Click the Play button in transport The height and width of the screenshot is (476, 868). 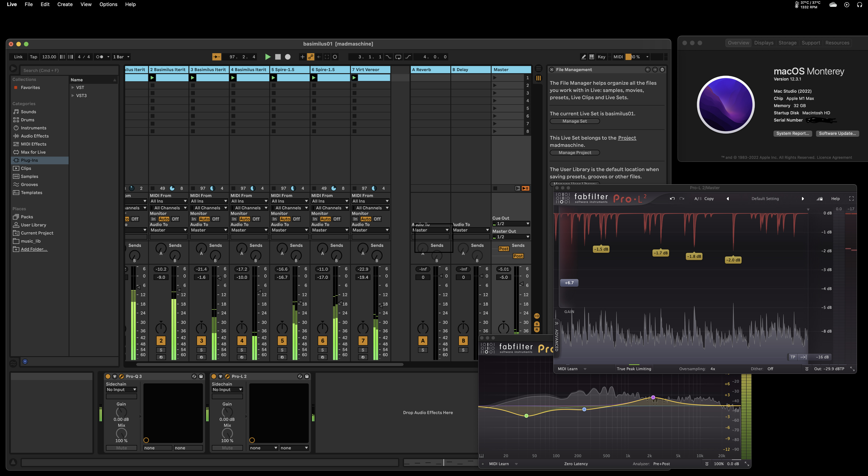click(268, 57)
